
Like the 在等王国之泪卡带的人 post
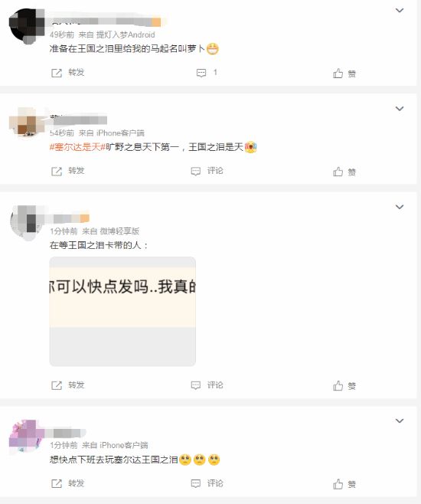coord(344,386)
